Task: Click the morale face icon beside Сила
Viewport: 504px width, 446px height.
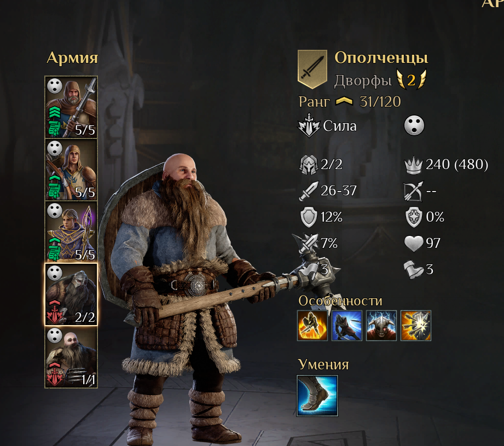Action: click(414, 125)
